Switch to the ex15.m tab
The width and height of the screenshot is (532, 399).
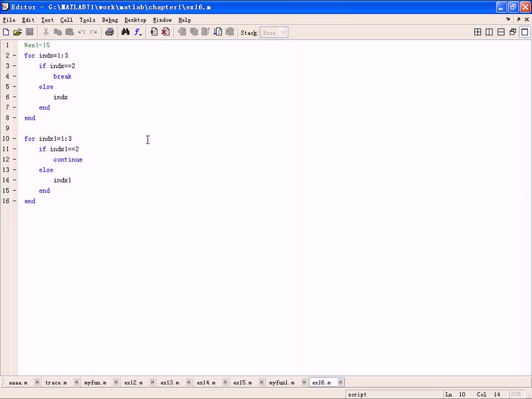(x=242, y=383)
